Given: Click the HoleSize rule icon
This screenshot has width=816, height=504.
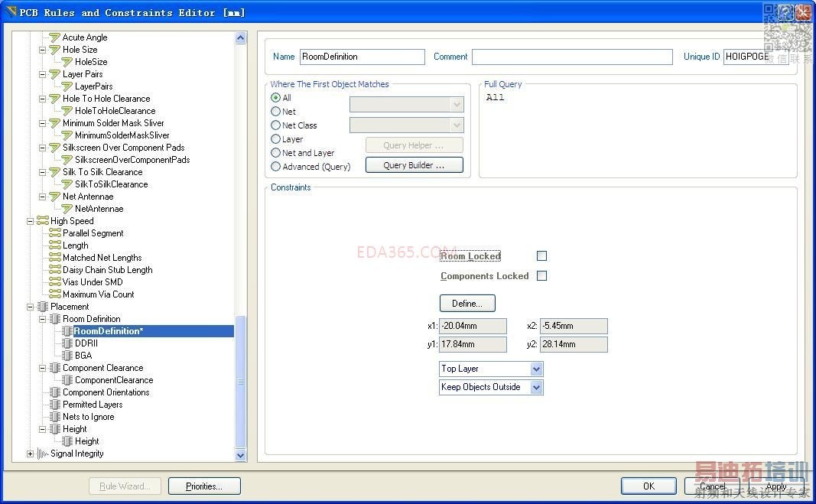Looking at the screenshot, I should coord(67,62).
